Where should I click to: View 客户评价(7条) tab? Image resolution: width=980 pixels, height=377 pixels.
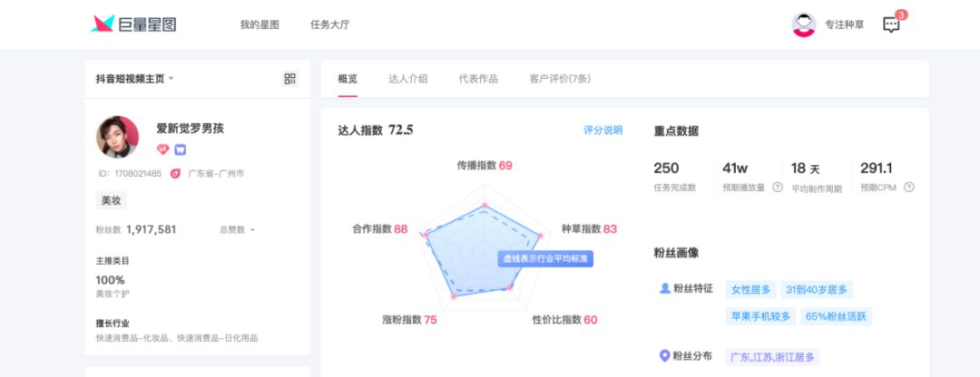(x=560, y=79)
